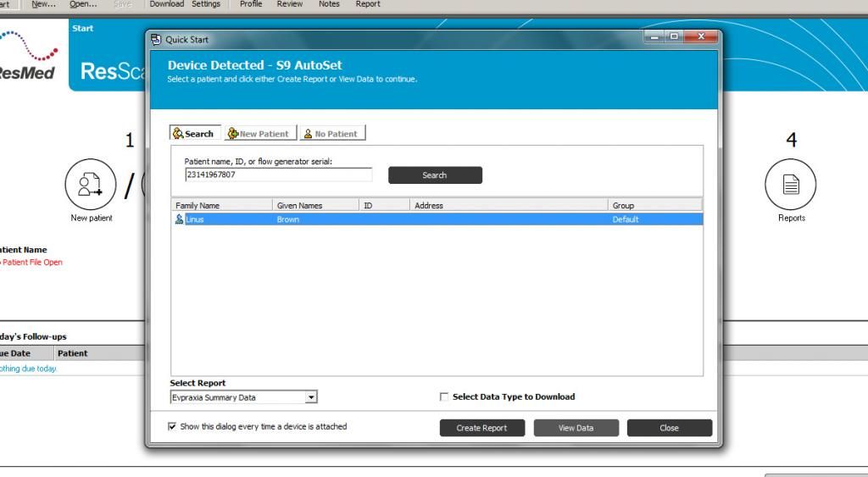Screen dimensions: 868x477
Task: Click the New patient circle icon
Action: point(90,184)
